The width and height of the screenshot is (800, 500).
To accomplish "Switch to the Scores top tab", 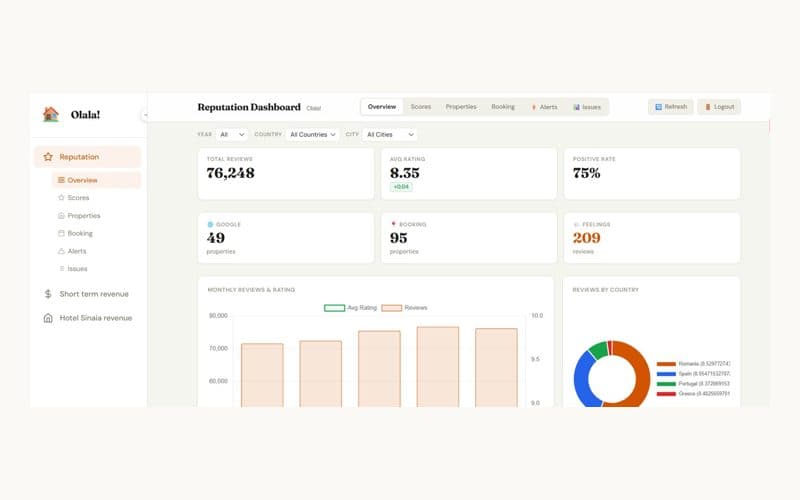I will (x=421, y=107).
